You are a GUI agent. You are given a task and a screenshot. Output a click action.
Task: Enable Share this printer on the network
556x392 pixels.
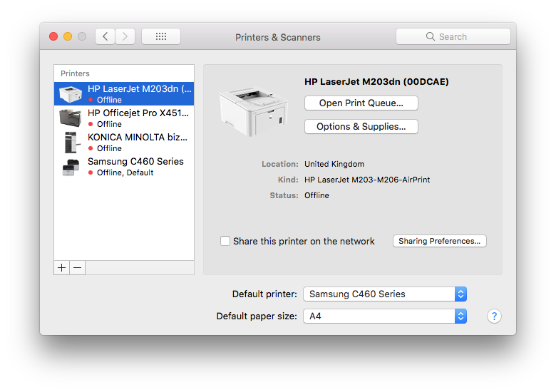click(x=225, y=241)
